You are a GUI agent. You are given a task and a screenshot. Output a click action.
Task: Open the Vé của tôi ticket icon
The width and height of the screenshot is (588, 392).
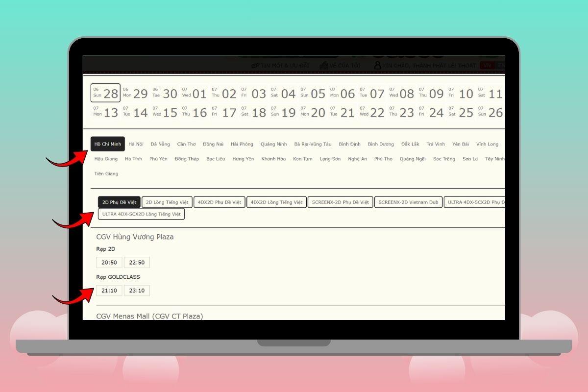pos(324,65)
